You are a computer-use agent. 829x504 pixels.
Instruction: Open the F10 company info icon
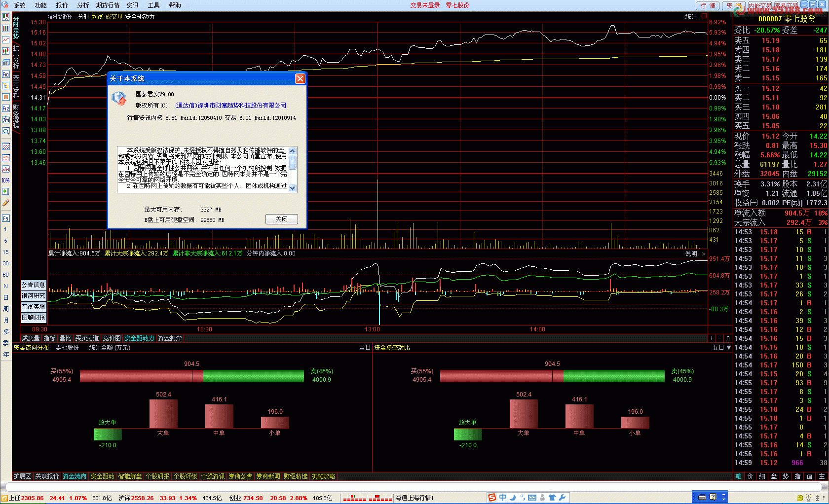pos(6,74)
